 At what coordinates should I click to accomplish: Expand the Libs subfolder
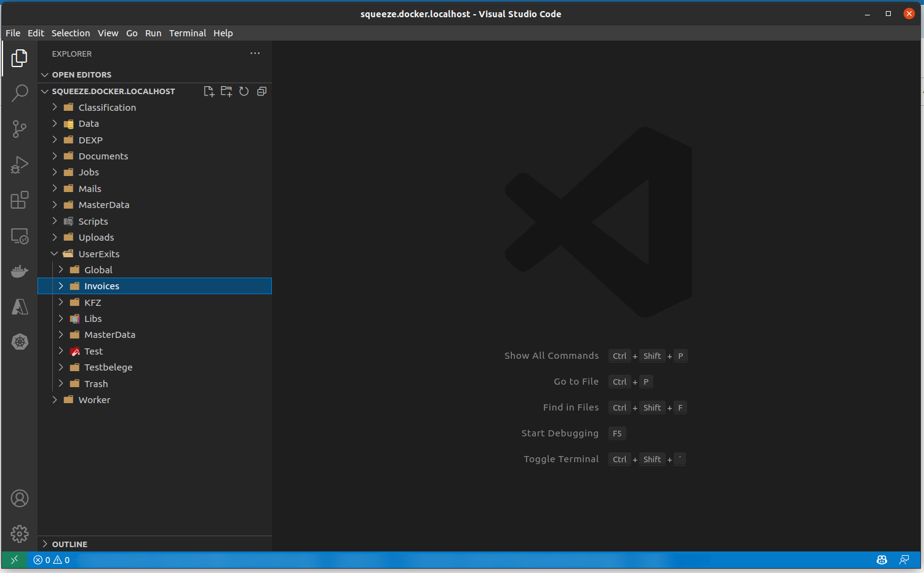155,319
